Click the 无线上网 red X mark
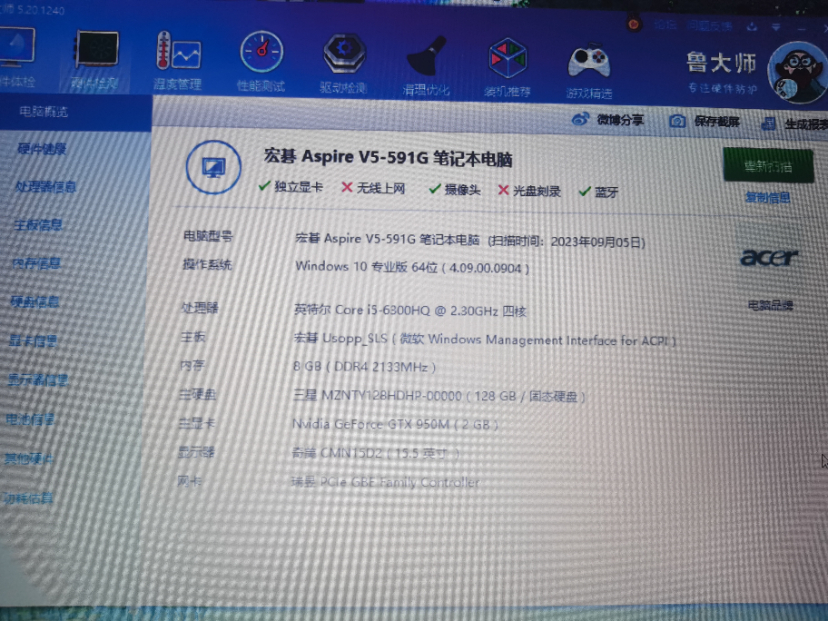 pos(347,187)
